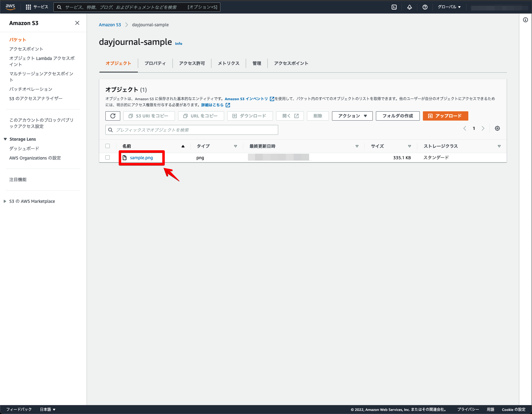Open table preferences gear icon
This screenshot has height=414, width=532.
[x=497, y=128]
